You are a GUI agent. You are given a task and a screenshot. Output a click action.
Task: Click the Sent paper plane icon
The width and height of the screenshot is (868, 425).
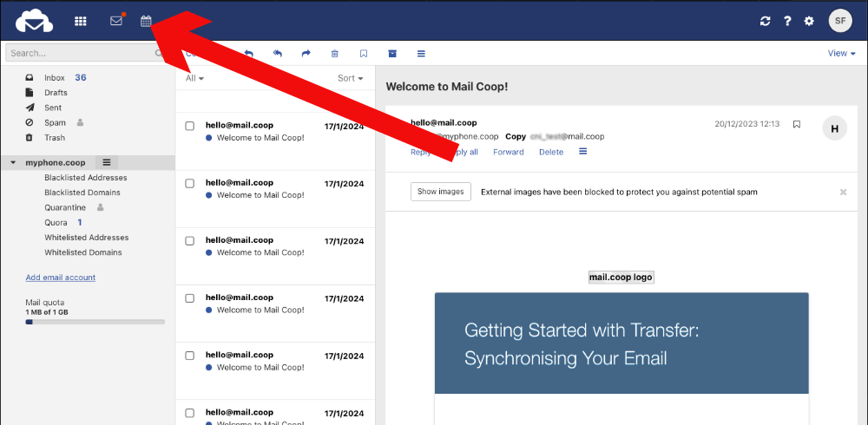click(x=30, y=108)
